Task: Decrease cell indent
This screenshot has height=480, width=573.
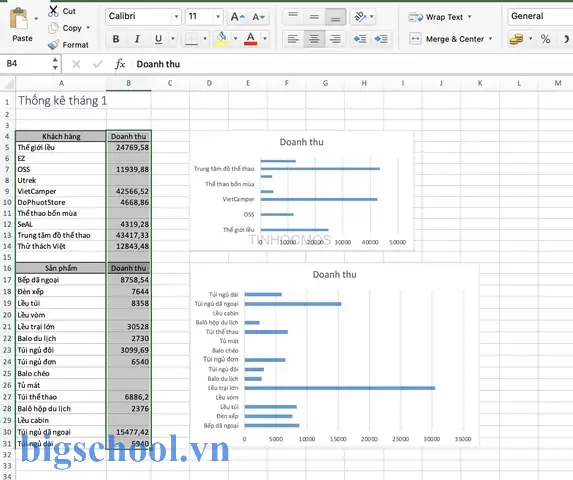Action: (x=360, y=39)
